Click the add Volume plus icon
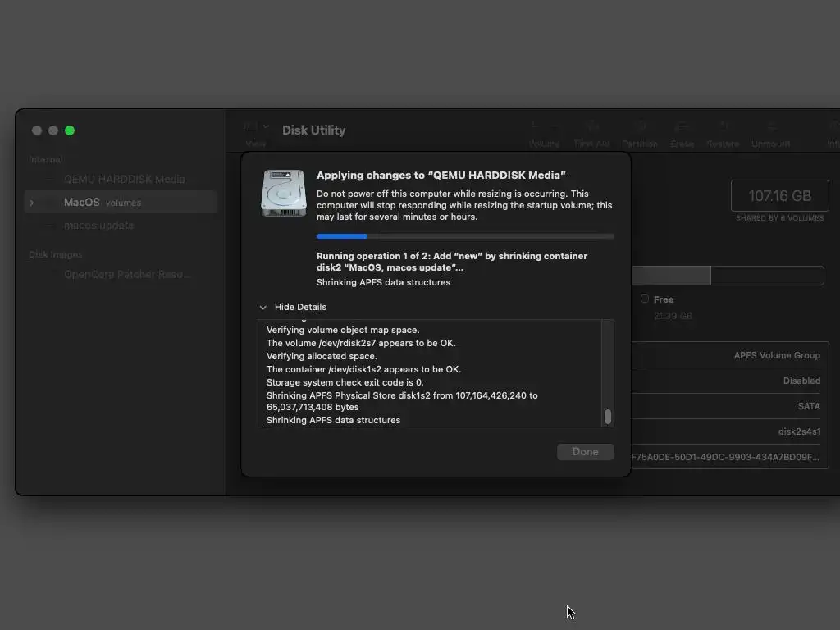Image resolution: width=840 pixels, height=630 pixels. (x=535, y=126)
